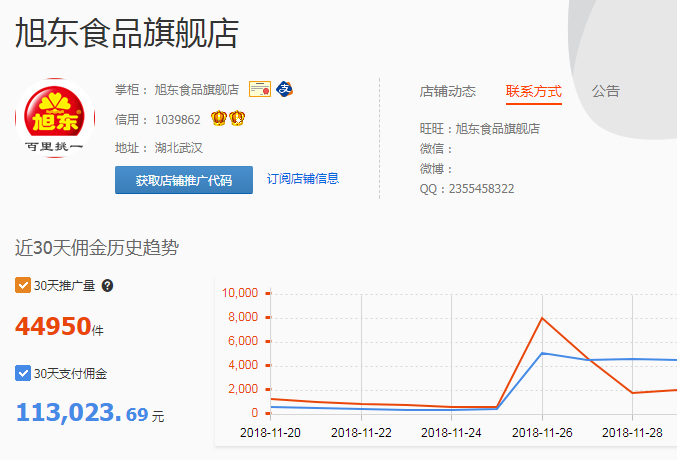Click the orange line point at 2018-11-28
Image resolution: width=677 pixels, height=460 pixels.
[633, 393]
